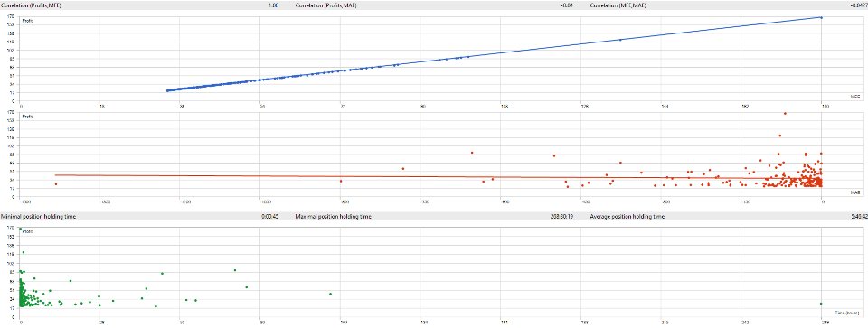Select the Average position holding time label

627,217
